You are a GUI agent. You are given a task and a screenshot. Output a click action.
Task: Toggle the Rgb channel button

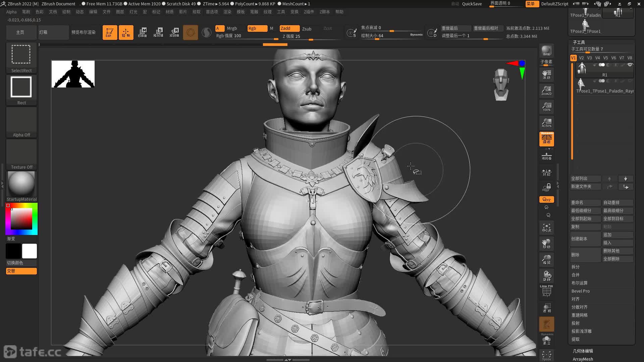point(257,28)
